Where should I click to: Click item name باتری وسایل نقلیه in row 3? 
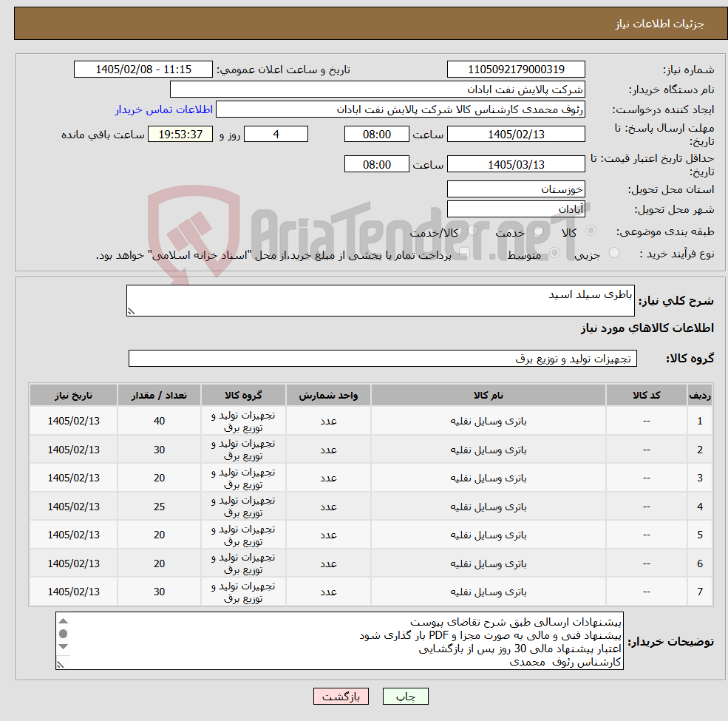488,478
